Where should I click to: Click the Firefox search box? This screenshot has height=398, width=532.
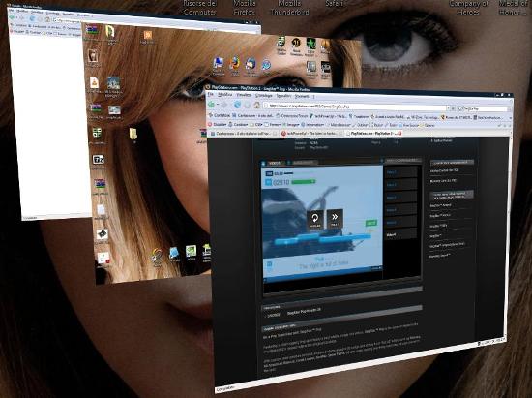485,108
